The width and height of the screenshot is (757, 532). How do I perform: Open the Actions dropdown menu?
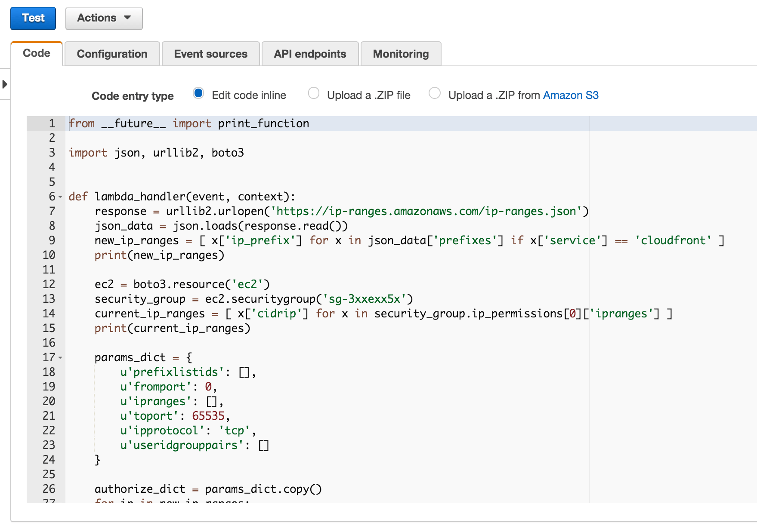point(104,18)
